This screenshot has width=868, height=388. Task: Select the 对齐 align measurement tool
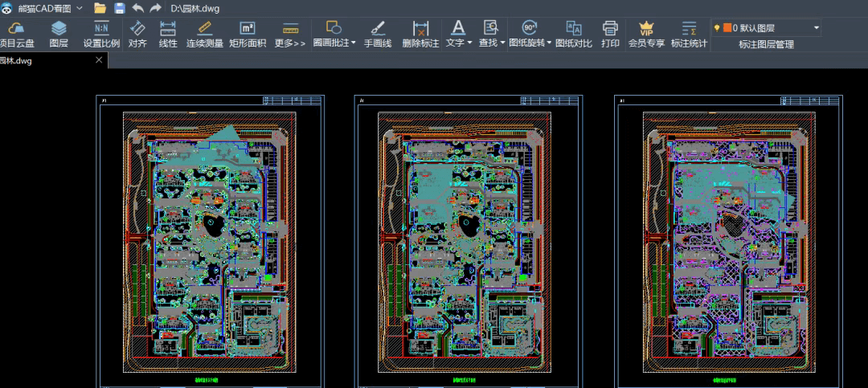(x=137, y=35)
